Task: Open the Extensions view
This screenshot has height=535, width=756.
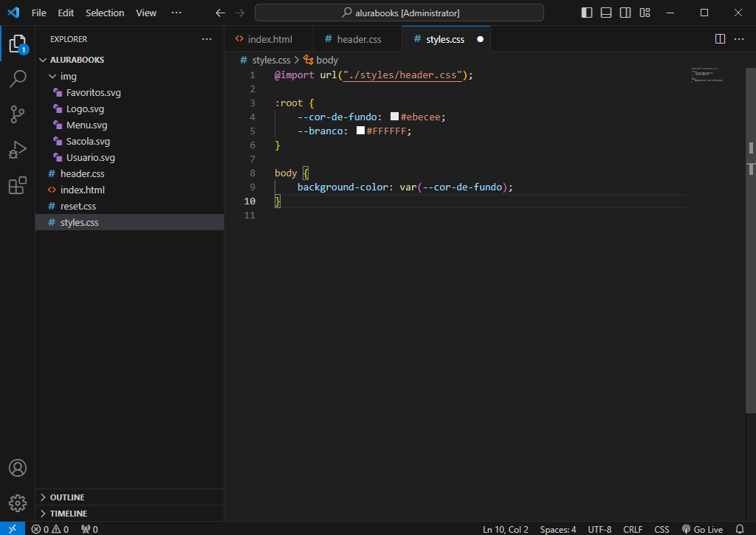Action: click(x=18, y=185)
